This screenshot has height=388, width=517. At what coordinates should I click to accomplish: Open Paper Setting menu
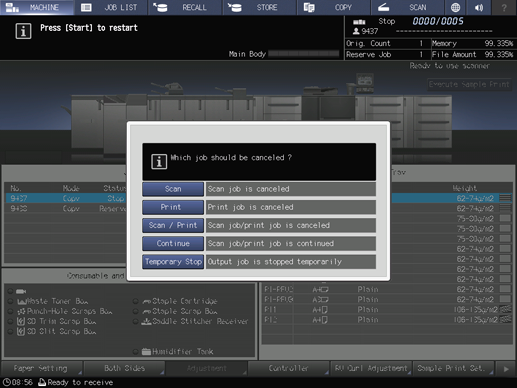pos(41,369)
